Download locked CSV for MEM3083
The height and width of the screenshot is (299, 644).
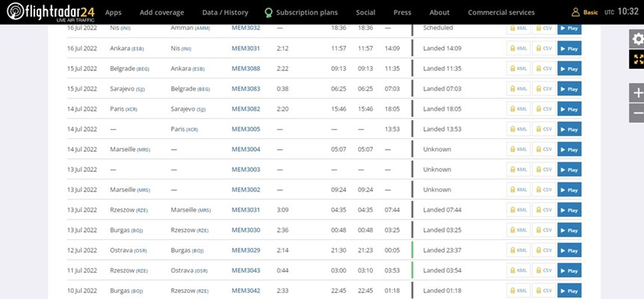pyautogui.click(x=544, y=89)
